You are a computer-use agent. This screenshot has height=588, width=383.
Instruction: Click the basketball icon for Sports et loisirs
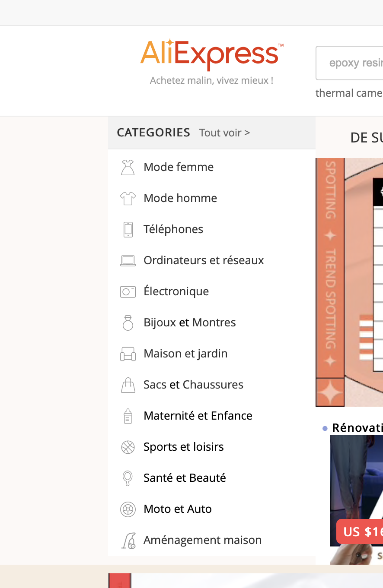128,447
